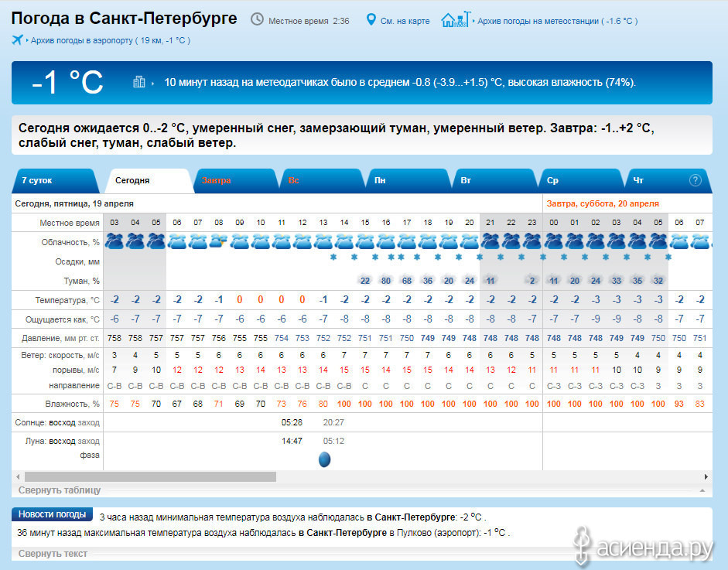
Task: Click table scrollbar left arrow
Action: [x=18, y=476]
